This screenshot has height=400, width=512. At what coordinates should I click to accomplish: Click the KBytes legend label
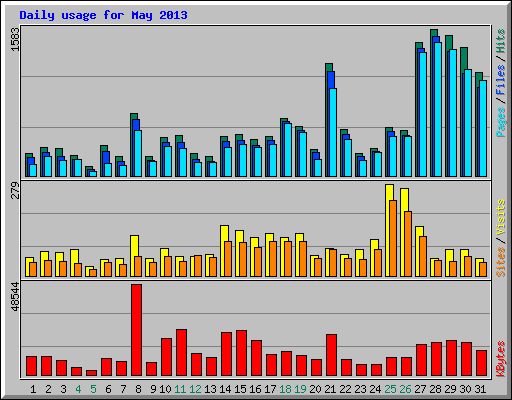click(x=501, y=359)
